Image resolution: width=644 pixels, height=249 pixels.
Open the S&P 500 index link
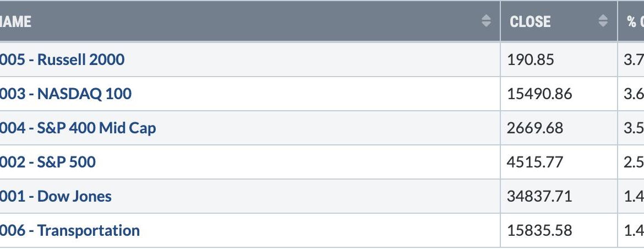click(48, 162)
